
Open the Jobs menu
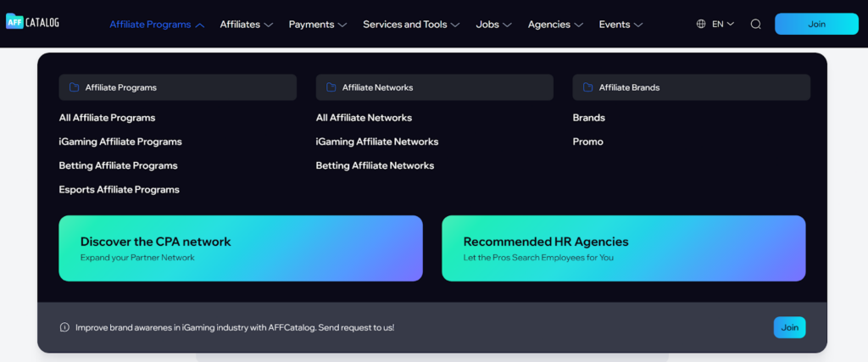click(493, 25)
